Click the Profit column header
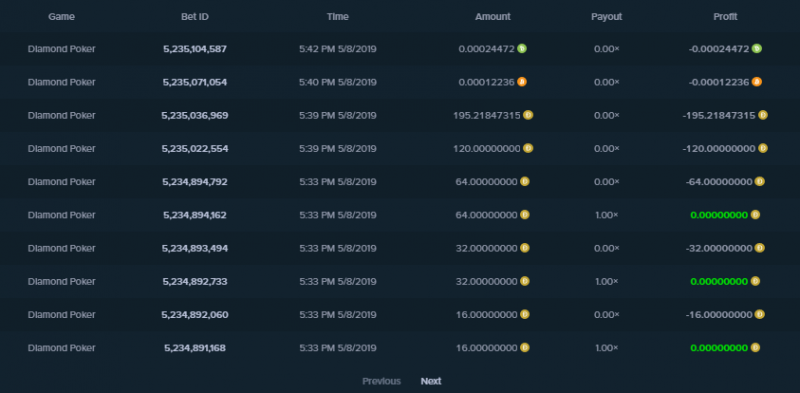This screenshot has width=800, height=393. click(726, 16)
